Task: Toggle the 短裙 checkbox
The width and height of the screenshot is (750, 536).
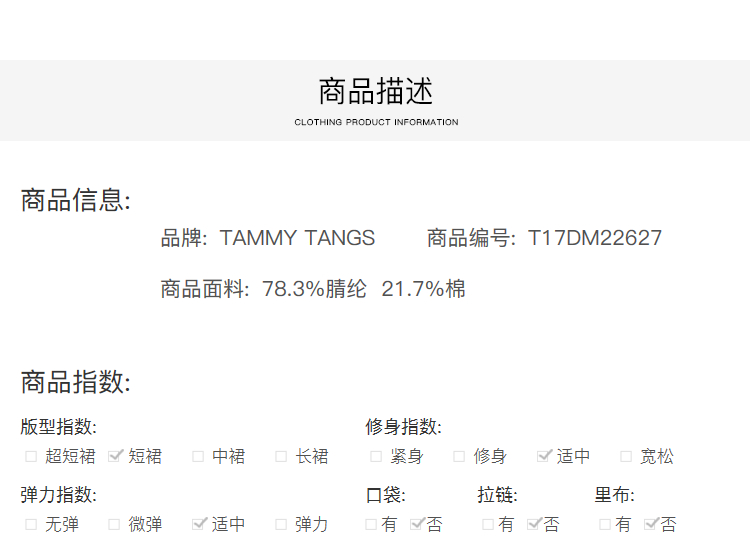Action: pos(115,456)
